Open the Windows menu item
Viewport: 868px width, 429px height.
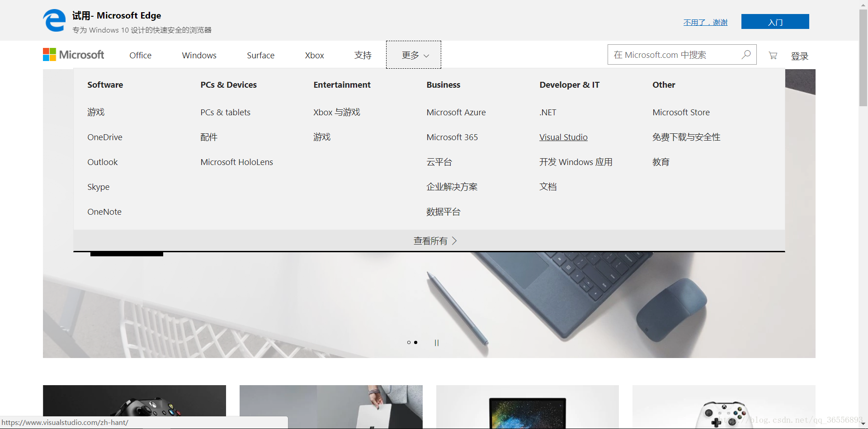(x=199, y=55)
